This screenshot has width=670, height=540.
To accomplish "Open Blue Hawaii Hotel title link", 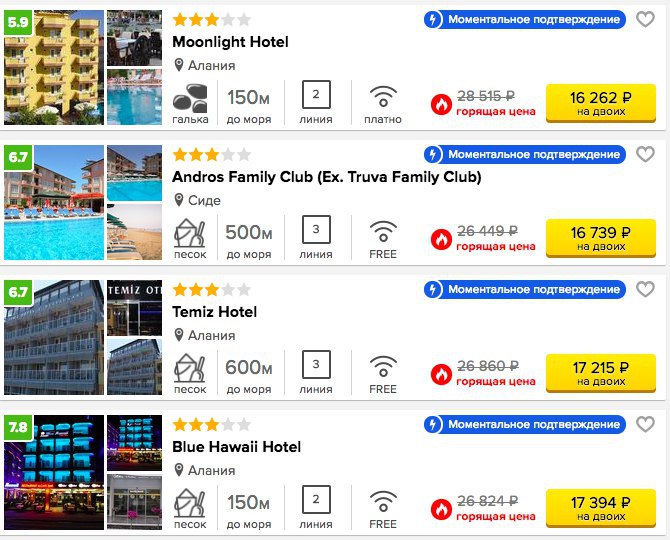I will (236, 447).
